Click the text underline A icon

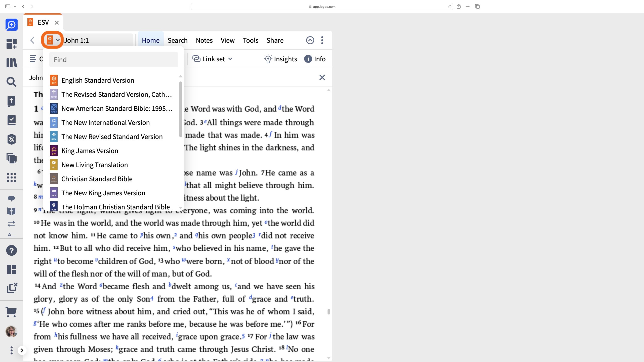(x=11, y=235)
